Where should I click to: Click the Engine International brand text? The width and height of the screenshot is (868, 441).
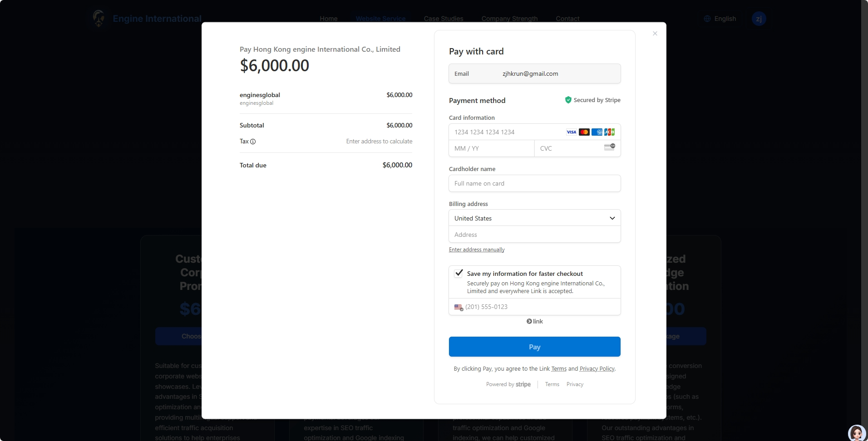pyautogui.click(x=157, y=19)
